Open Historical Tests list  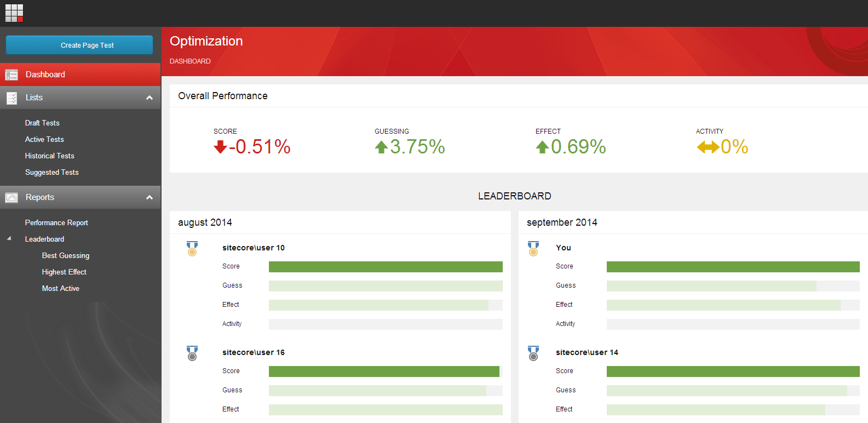pyautogui.click(x=49, y=156)
